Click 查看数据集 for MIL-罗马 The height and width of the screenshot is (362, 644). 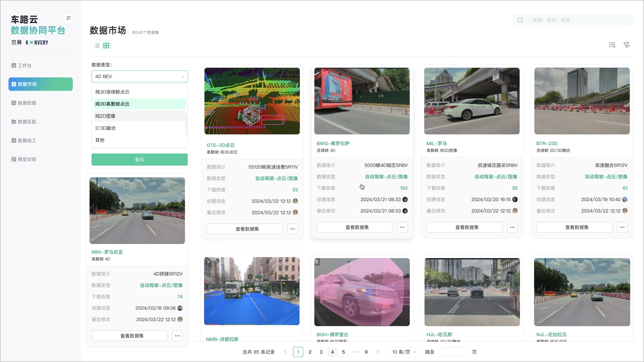coord(467,227)
